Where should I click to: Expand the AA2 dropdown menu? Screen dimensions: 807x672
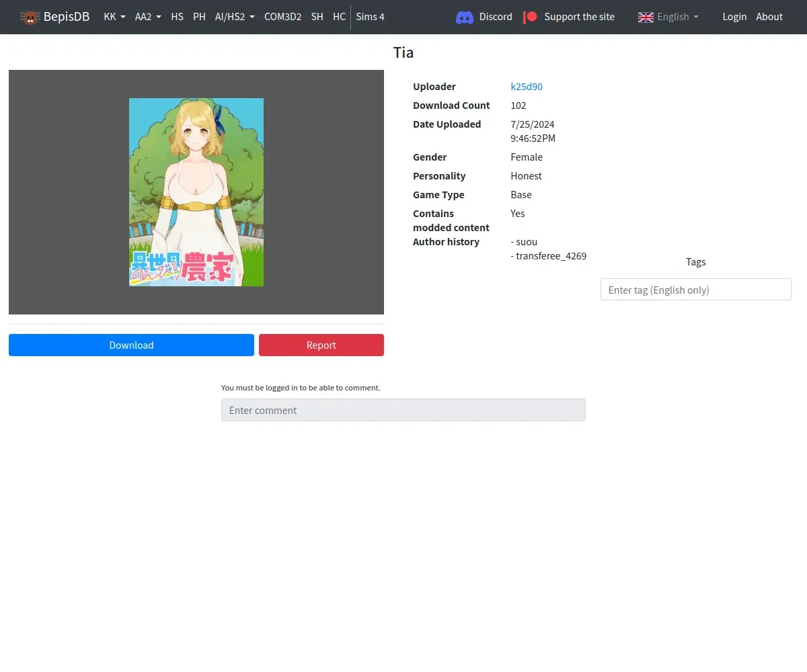(148, 17)
